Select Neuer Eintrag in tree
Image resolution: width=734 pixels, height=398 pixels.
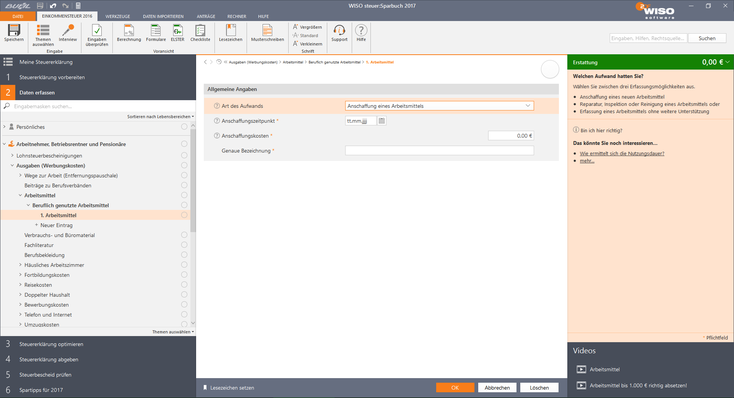click(56, 225)
